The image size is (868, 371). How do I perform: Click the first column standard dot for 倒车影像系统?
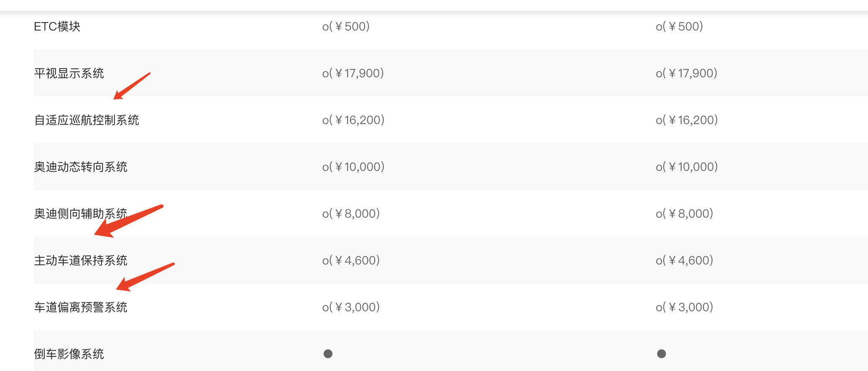coord(328,354)
